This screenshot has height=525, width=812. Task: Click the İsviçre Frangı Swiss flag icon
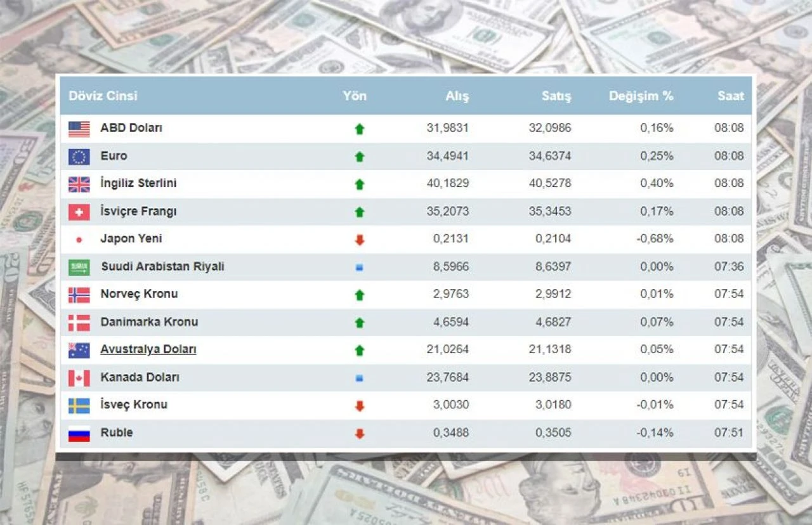(x=78, y=211)
